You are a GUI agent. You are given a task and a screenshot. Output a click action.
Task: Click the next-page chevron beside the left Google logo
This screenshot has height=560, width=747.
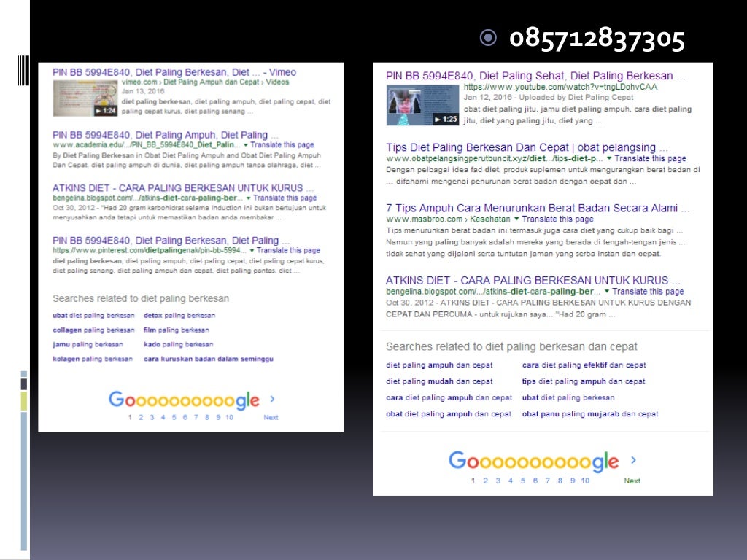point(273,399)
